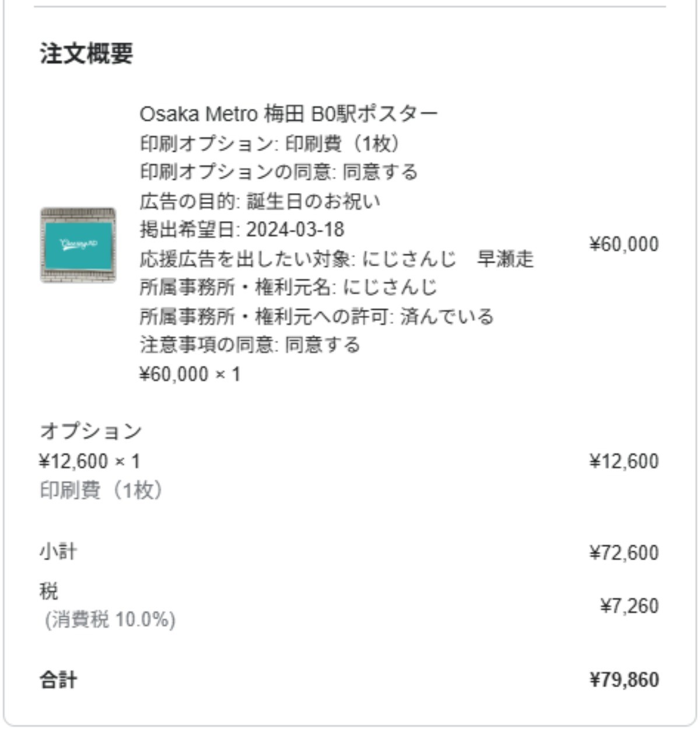Click the ¥60,000 × 1 quantity line
Image resolution: width=700 pixels, height=731 pixels.
pyautogui.click(x=190, y=373)
